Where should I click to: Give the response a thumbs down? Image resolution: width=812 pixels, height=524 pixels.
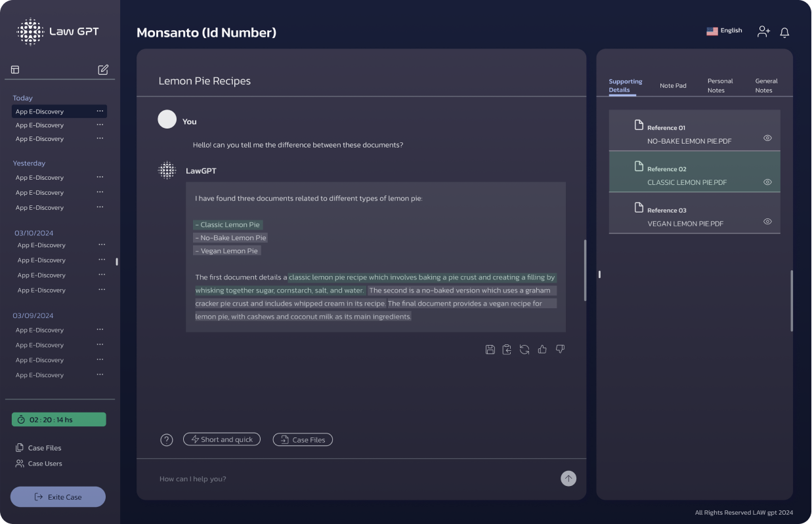coord(560,350)
